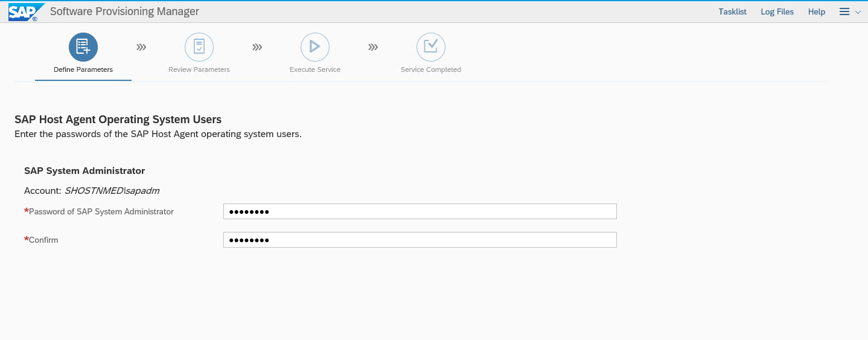Select the Service Completed checkmark icon
Viewport: 868px width, 340px height.
431,47
